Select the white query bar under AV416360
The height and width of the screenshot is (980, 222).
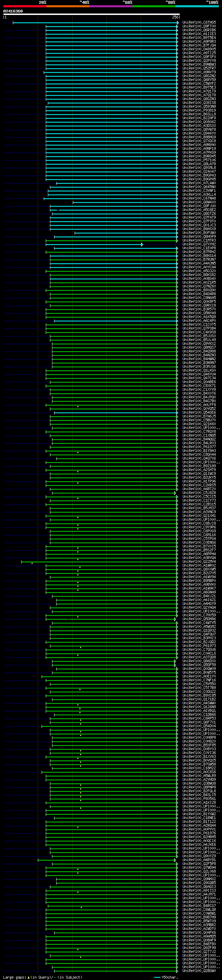92,14
